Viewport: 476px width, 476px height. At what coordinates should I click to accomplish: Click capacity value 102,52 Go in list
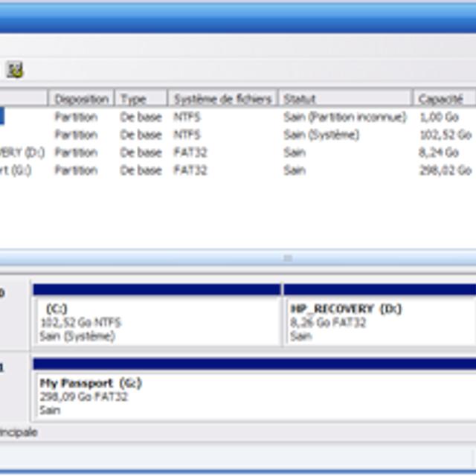pyautogui.click(x=446, y=135)
